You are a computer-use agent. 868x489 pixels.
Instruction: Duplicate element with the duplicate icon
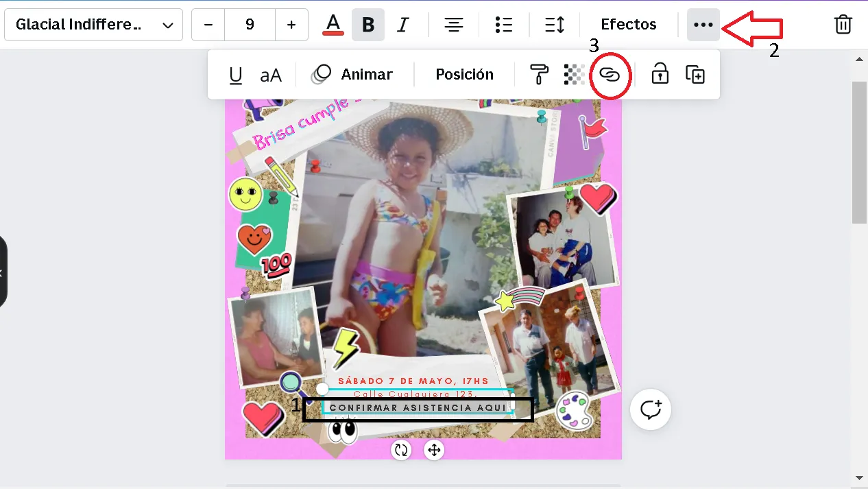695,75
